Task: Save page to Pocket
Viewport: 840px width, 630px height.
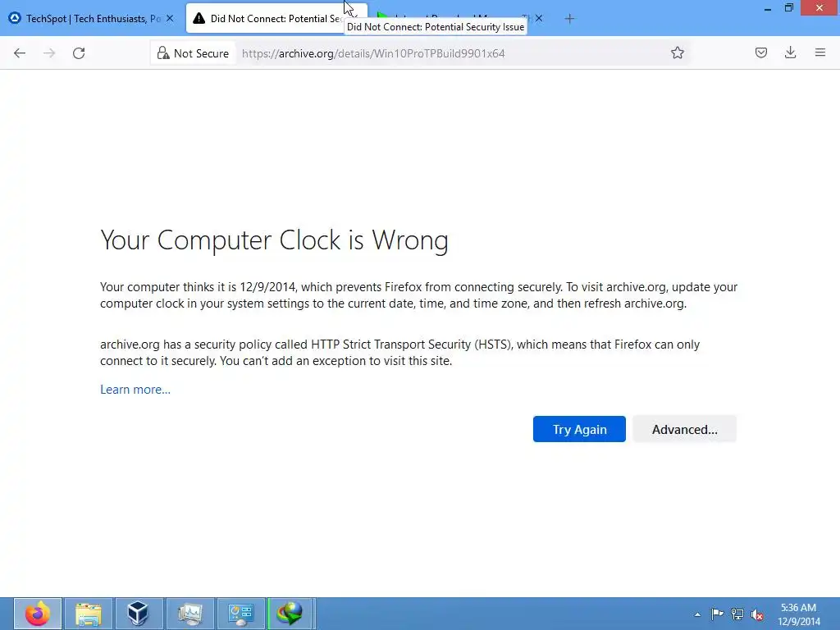Action: tap(760, 52)
